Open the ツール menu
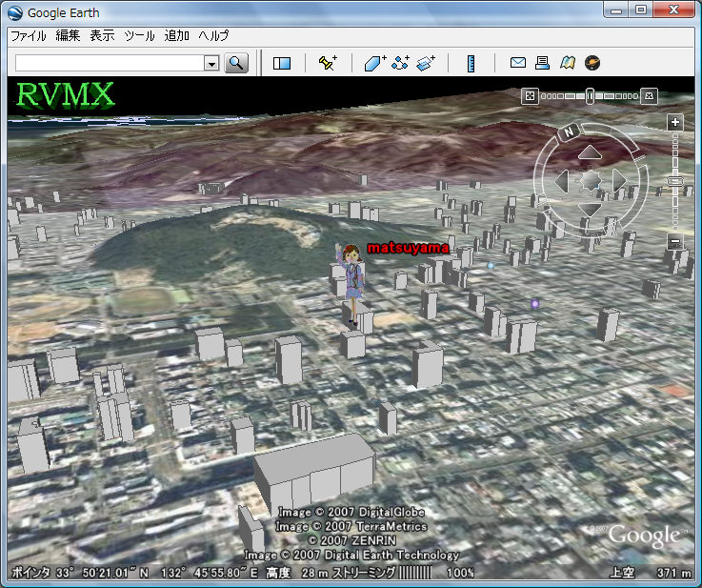Image resolution: width=702 pixels, height=588 pixels. click(139, 35)
